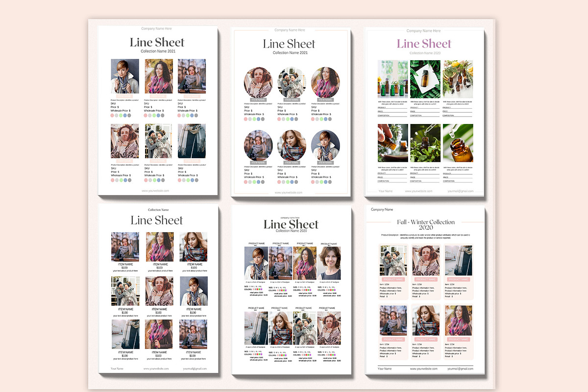Screen dimensions: 588x392
Task: Click the ITEM NAME label in bottom-left template
Action: point(125,264)
